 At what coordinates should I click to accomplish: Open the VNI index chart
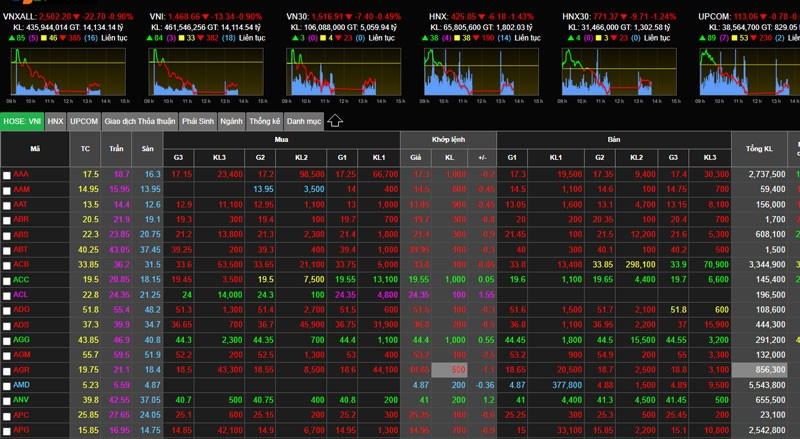206,72
